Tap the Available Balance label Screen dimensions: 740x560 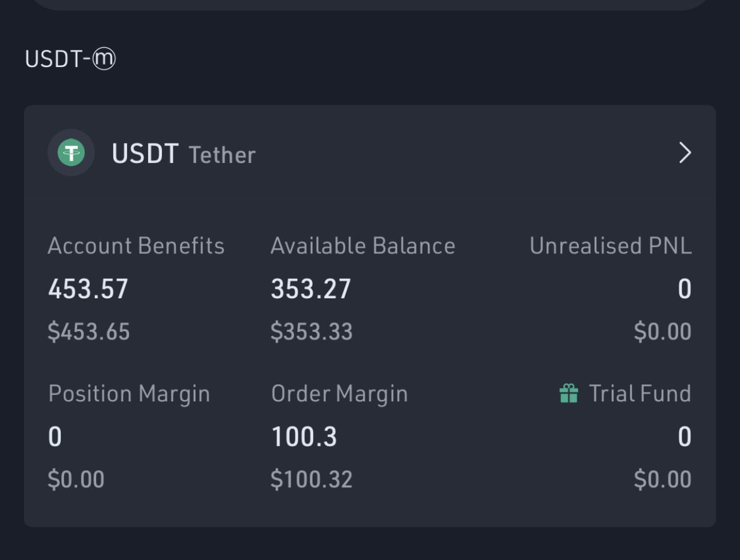(x=363, y=246)
